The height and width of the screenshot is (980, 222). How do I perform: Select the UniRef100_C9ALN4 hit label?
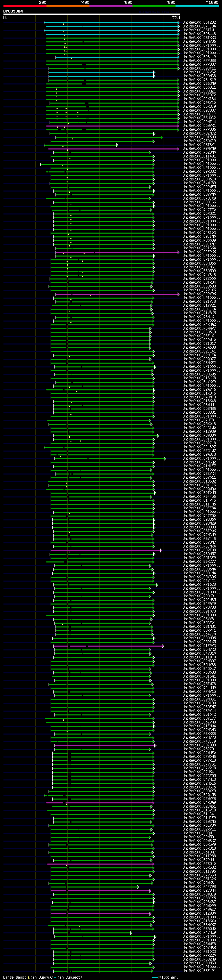click(199, 573)
